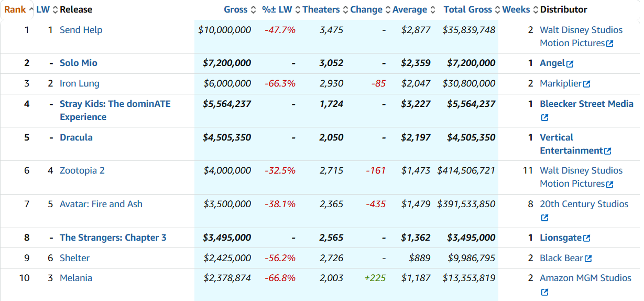
Task: Sort by Total Gross column header
Action: [x=467, y=9]
